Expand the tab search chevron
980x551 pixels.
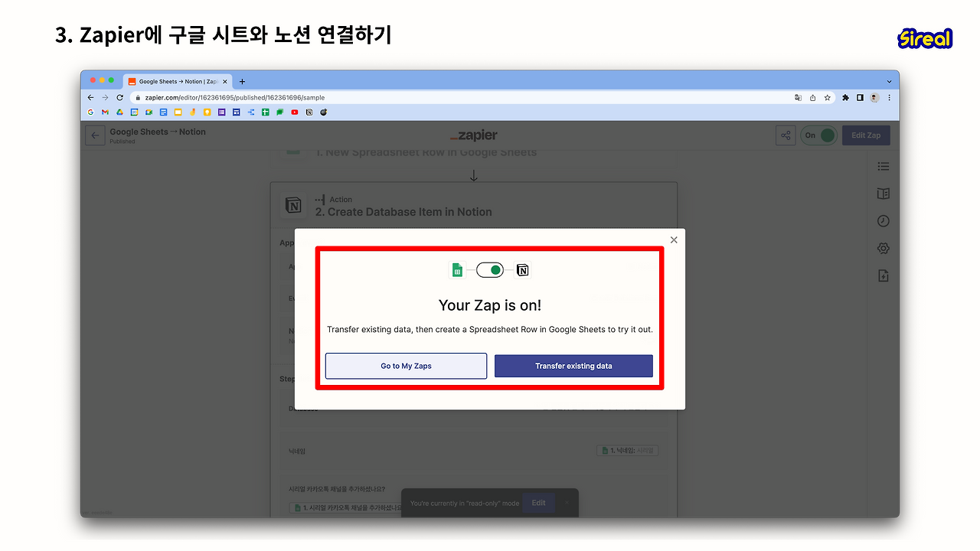pyautogui.click(x=889, y=81)
